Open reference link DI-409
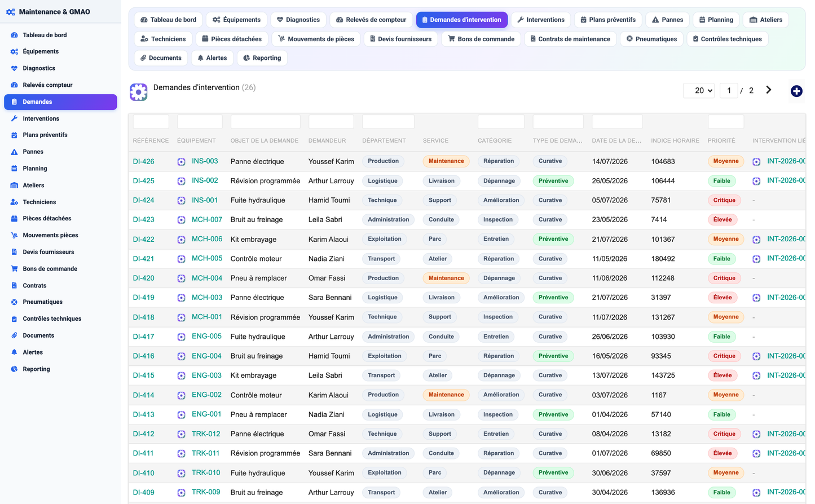Image resolution: width=815 pixels, height=504 pixels. click(144, 492)
